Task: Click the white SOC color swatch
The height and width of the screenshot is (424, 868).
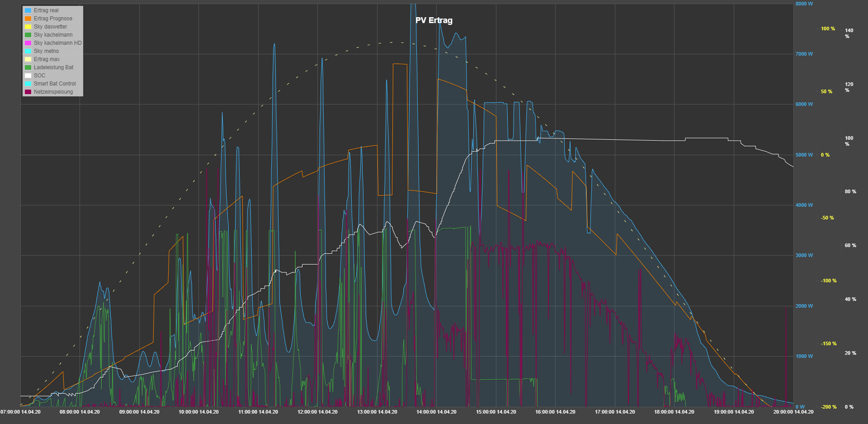Action: pyautogui.click(x=28, y=76)
